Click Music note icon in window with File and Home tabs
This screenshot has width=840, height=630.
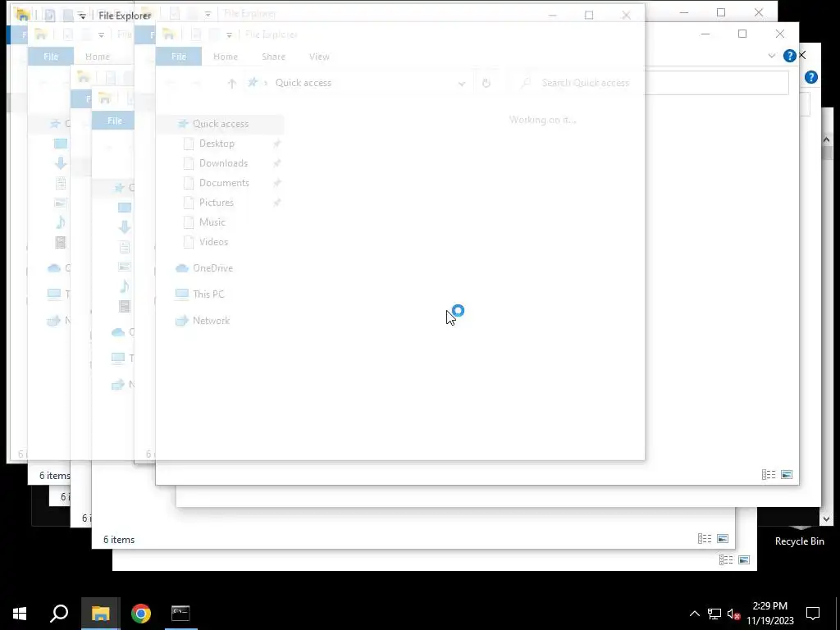pos(61,221)
